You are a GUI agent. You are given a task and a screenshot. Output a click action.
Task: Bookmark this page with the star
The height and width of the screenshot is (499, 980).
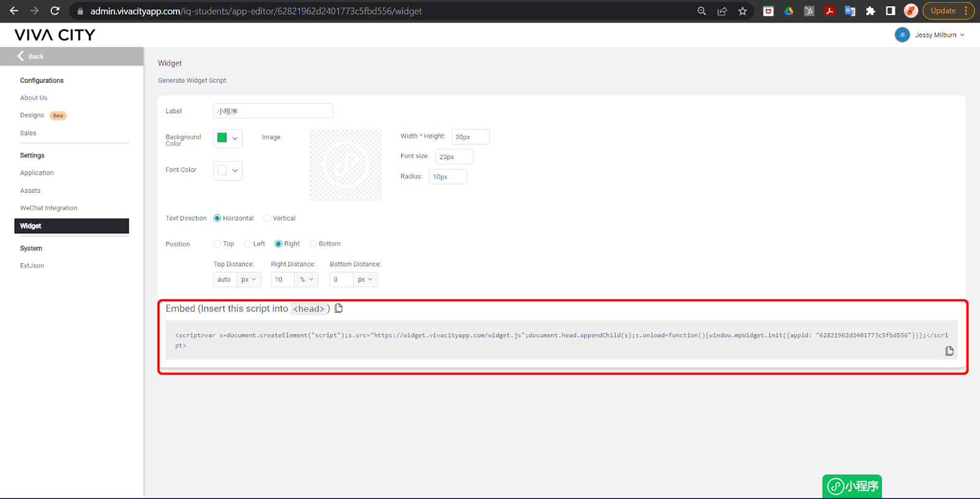point(742,11)
